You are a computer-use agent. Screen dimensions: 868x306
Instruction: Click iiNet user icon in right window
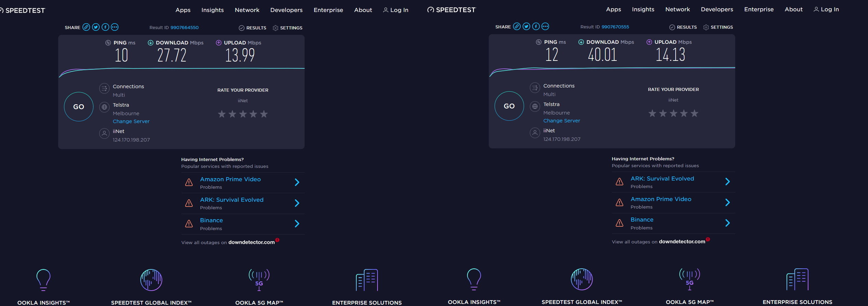point(535,133)
